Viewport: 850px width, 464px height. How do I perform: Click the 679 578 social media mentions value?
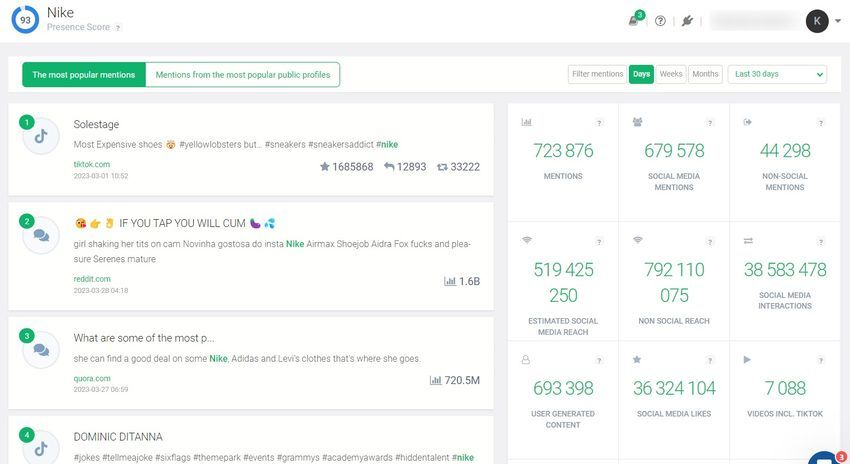coord(674,151)
